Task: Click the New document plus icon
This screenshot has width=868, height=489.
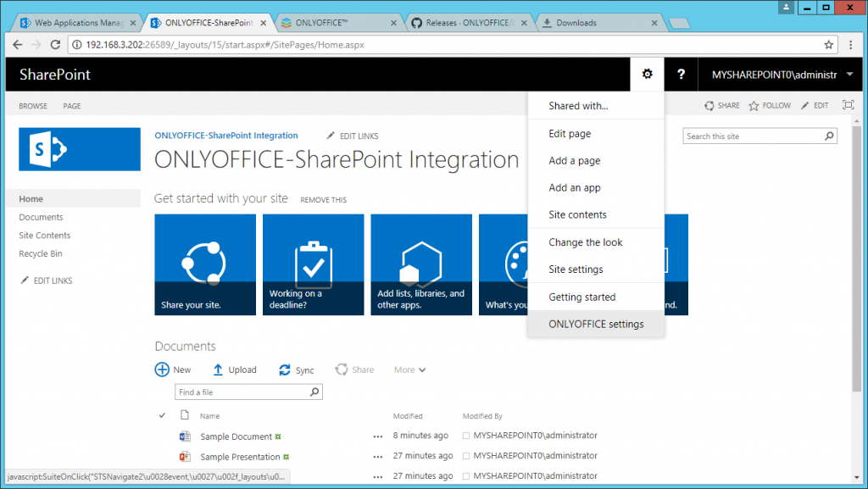Action: click(x=162, y=370)
